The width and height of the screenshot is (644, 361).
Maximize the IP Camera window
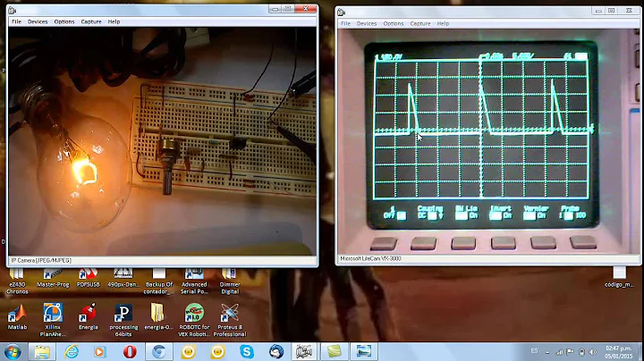point(288,9)
